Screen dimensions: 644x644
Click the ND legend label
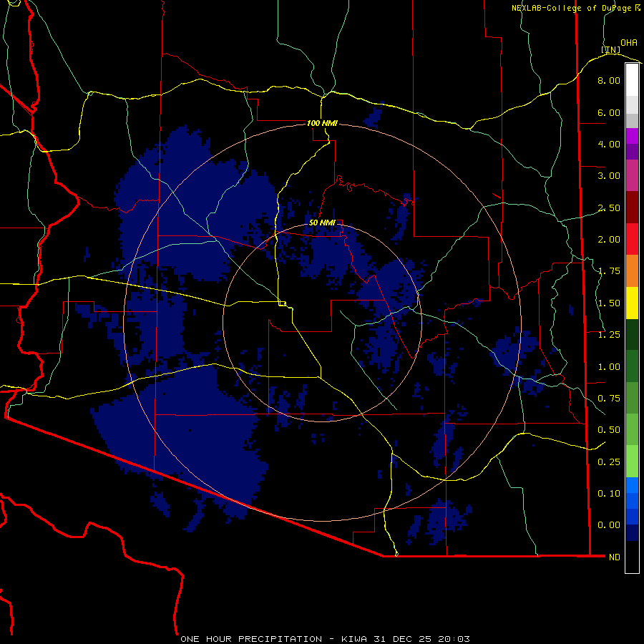pyautogui.click(x=615, y=557)
